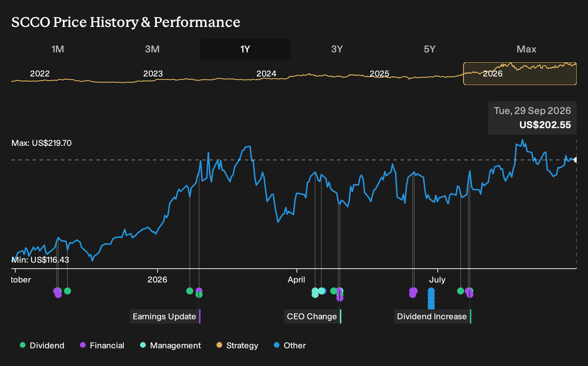Click the 'July' x-axis label
Viewport: 588px width, 366px height.
[x=437, y=280]
